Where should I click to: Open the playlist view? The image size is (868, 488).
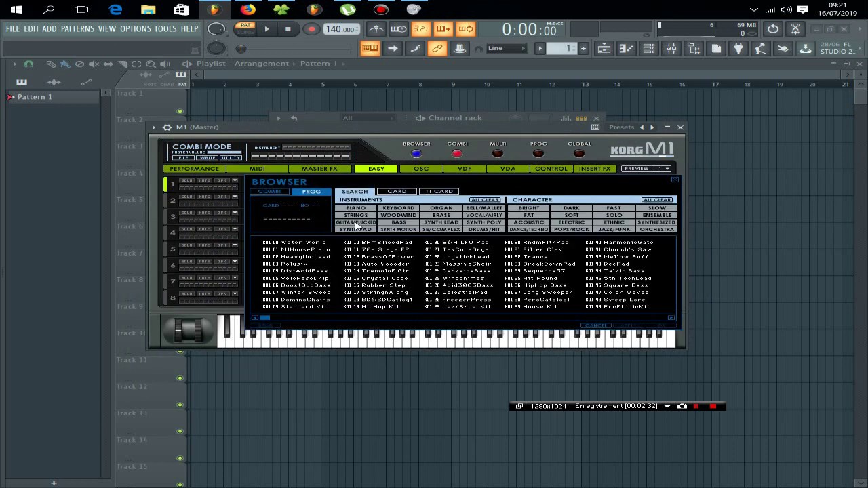604,48
